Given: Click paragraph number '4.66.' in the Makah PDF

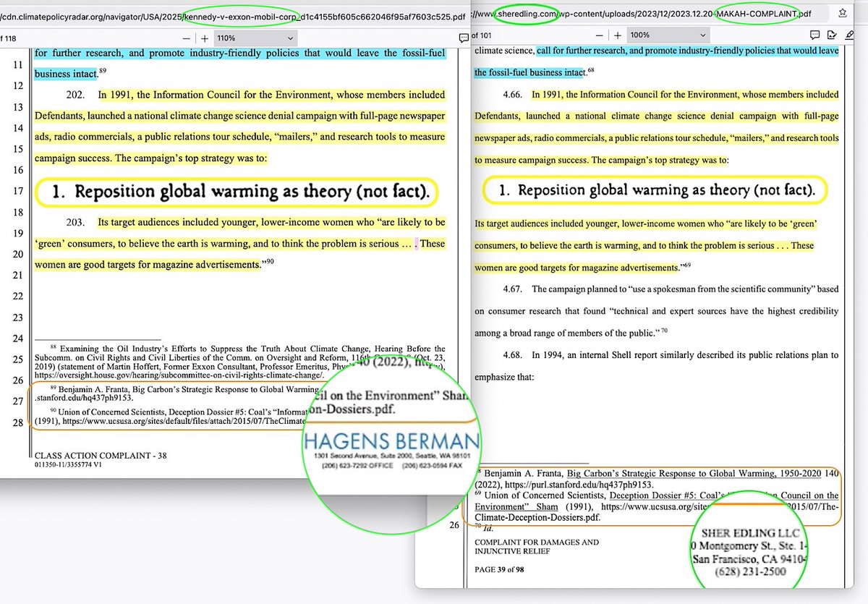Looking at the screenshot, I should 513,95.
